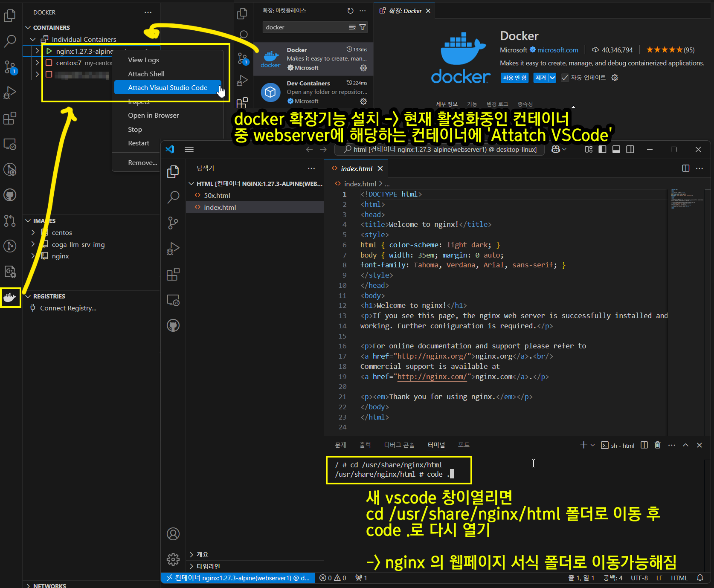The height and width of the screenshot is (588, 714).
Task: Expand the centos:7 container row
Action: (37, 63)
